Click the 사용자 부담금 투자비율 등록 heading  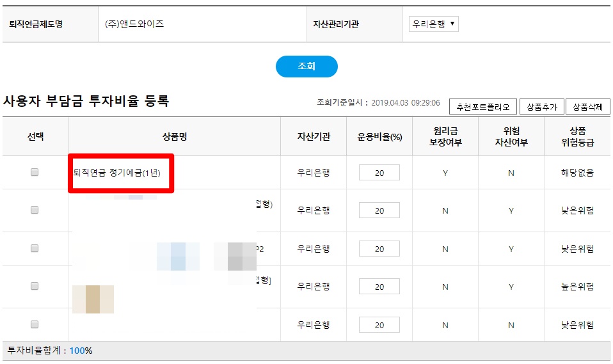pos(86,101)
